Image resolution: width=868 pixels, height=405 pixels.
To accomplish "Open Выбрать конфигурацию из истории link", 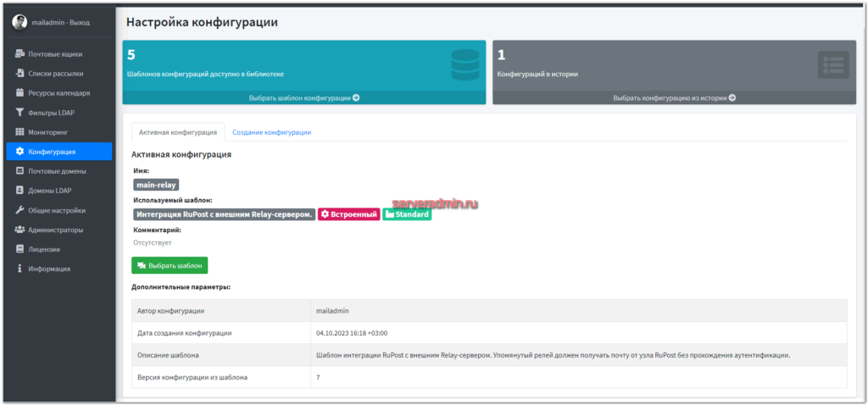I will 674,97.
